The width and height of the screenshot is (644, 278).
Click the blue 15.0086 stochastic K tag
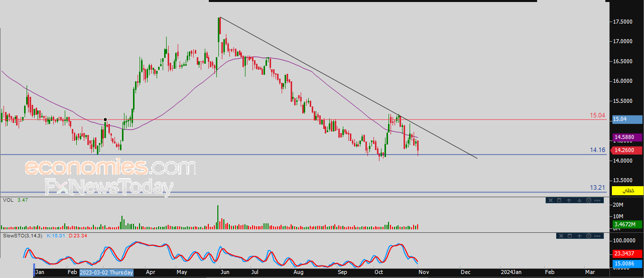click(626, 263)
